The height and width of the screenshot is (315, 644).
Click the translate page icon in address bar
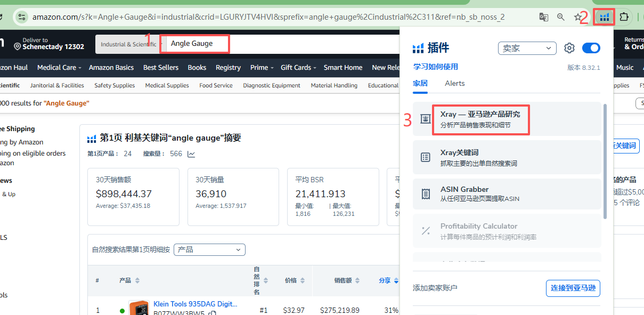point(543,17)
